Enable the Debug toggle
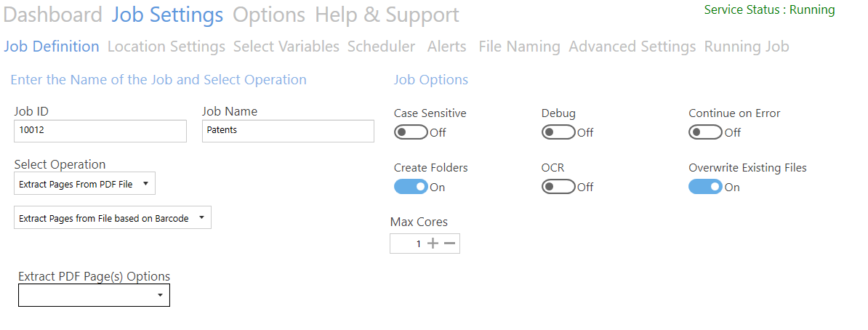 (558, 132)
